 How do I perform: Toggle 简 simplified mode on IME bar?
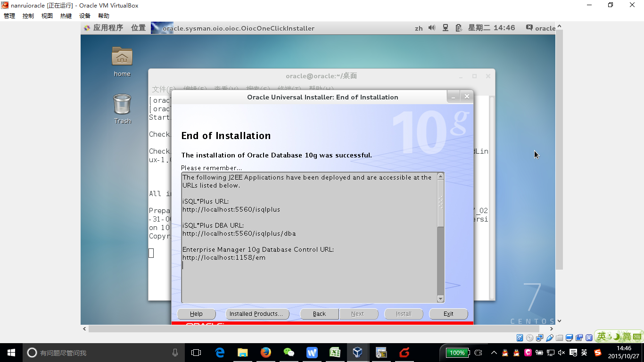click(627, 336)
